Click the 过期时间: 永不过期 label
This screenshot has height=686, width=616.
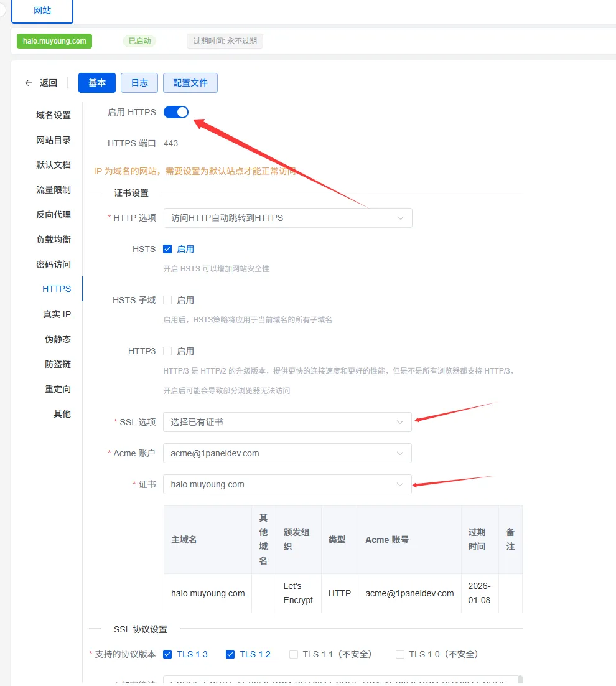[x=225, y=41]
